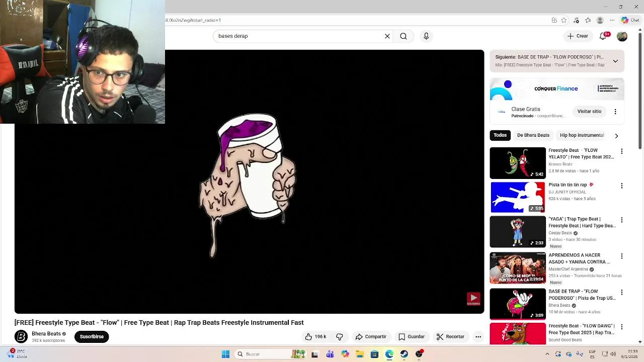
Task: Open the Bhera Beats channel name link
Action: [46, 334]
